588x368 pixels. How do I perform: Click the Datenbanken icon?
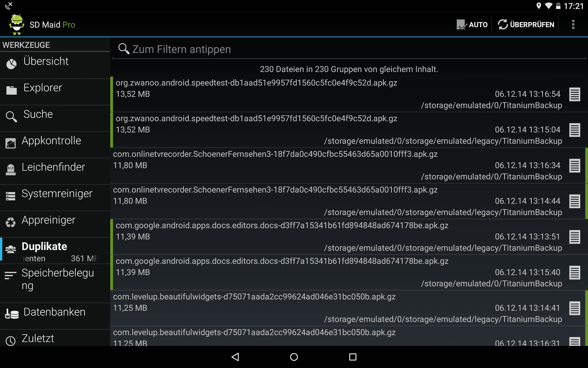[x=12, y=314]
